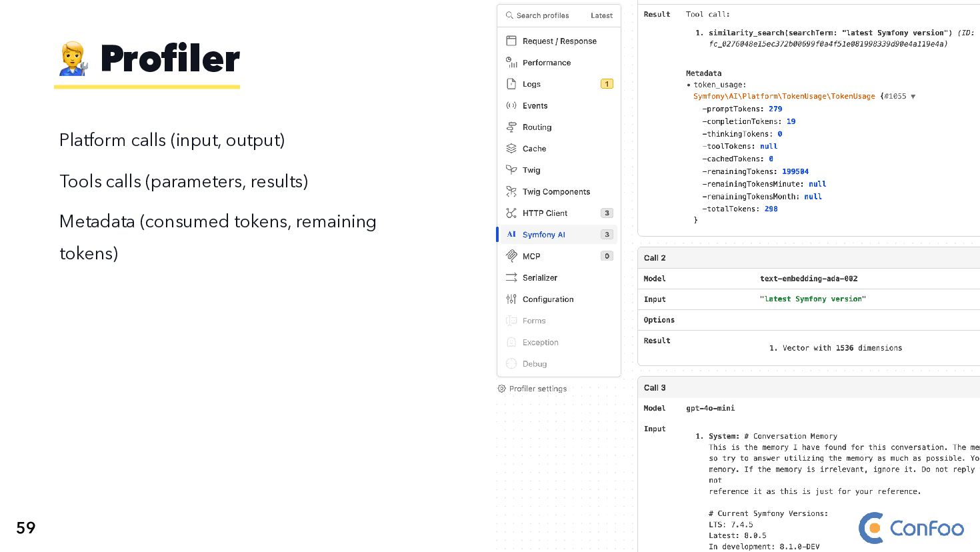
Task: Open the MCP panel
Action: point(559,256)
